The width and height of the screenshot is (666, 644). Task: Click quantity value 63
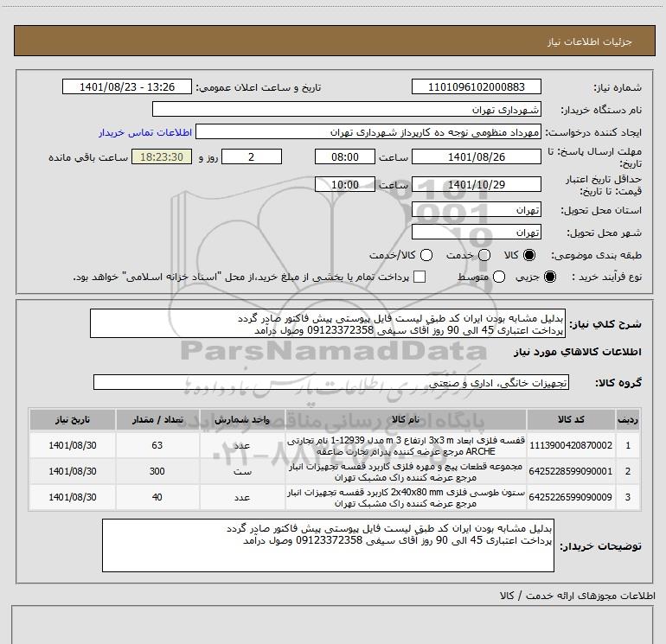157,445
